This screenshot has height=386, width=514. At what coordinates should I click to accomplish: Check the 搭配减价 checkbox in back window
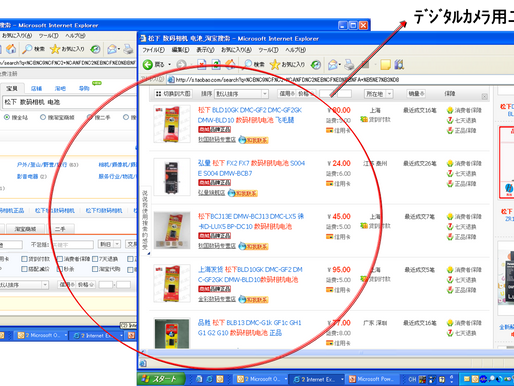click(24, 269)
